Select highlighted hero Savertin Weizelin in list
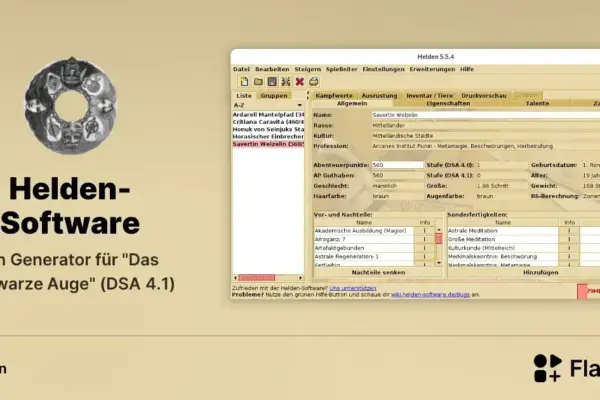The image size is (600, 400). pos(268,144)
